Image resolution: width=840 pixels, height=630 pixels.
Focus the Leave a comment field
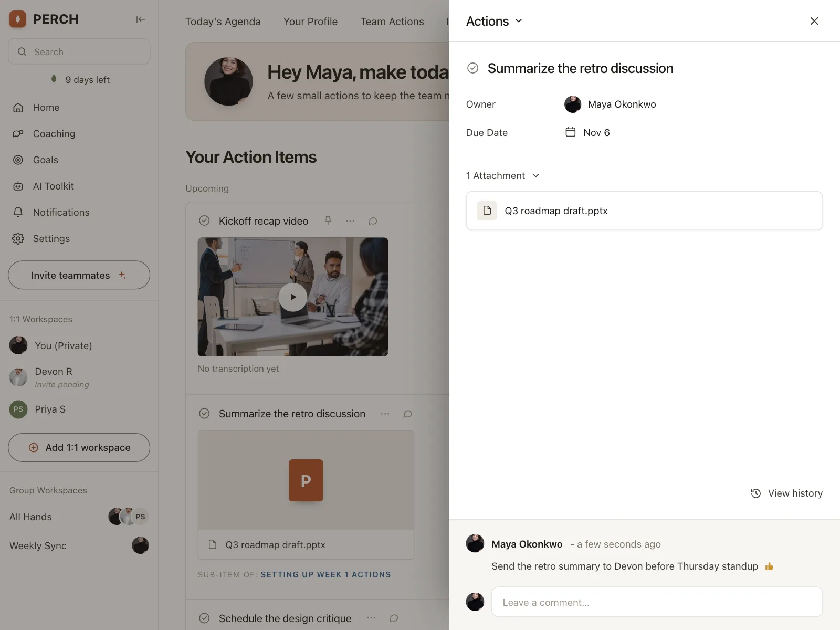657,602
